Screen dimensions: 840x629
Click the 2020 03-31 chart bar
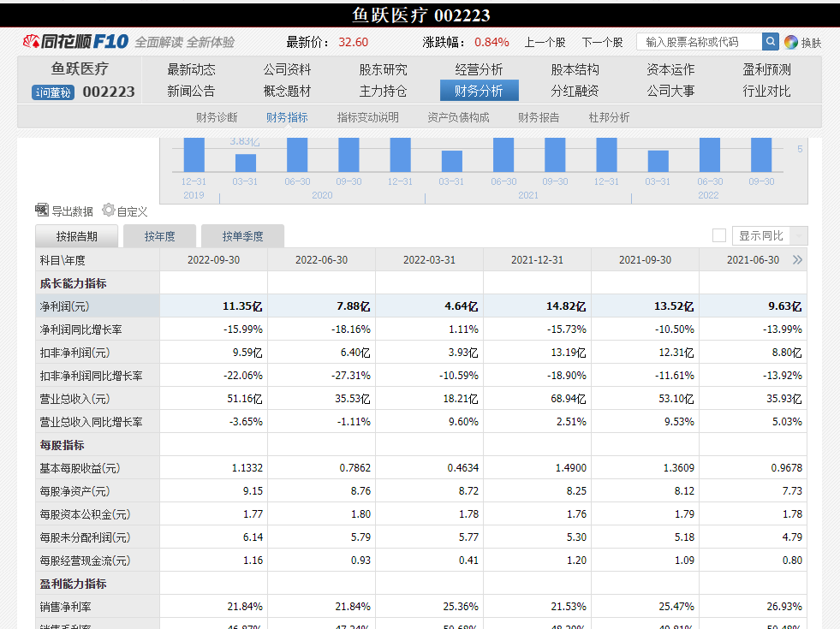click(x=246, y=163)
